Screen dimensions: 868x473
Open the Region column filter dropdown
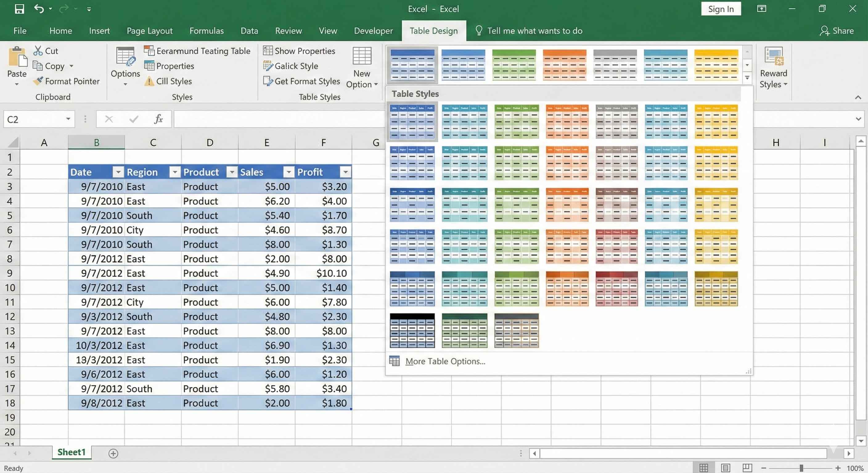pos(174,172)
